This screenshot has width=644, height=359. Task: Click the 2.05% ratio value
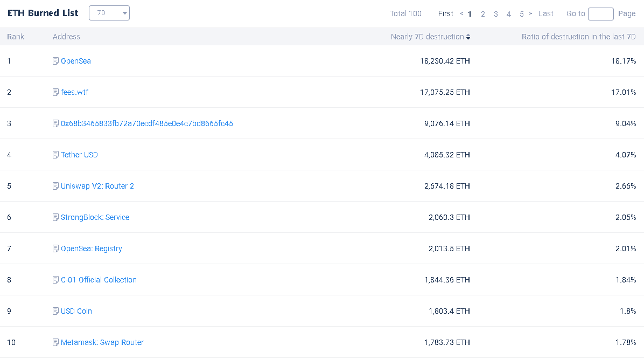(626, 217)
